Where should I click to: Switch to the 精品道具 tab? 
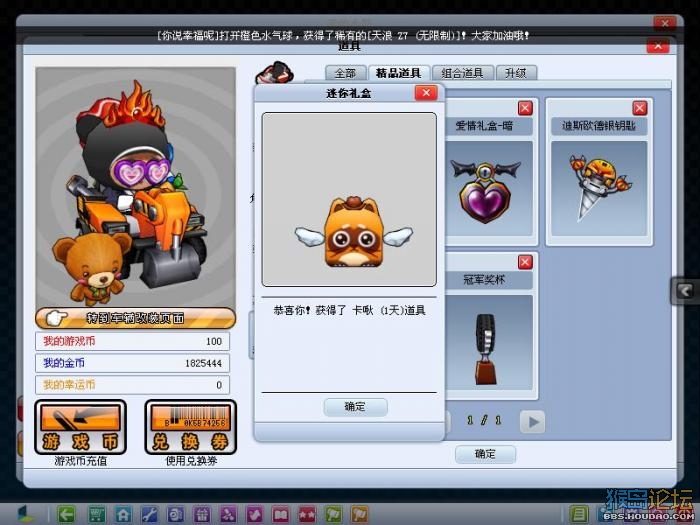click(398, 73)
